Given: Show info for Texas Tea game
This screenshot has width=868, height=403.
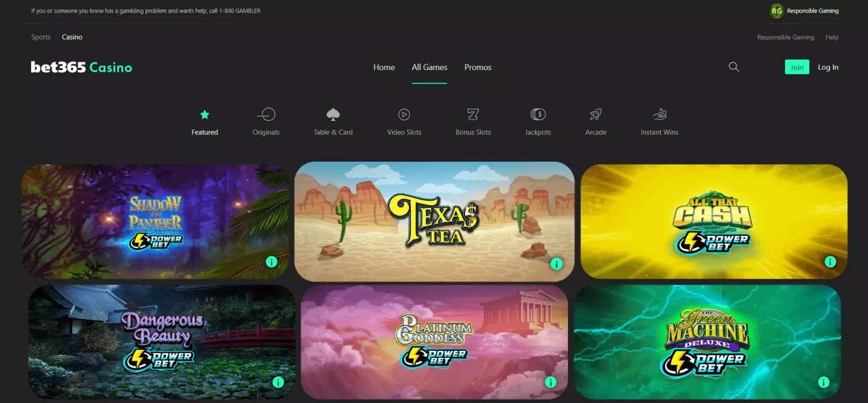Looking at the screenshot, I should (557, 264).
